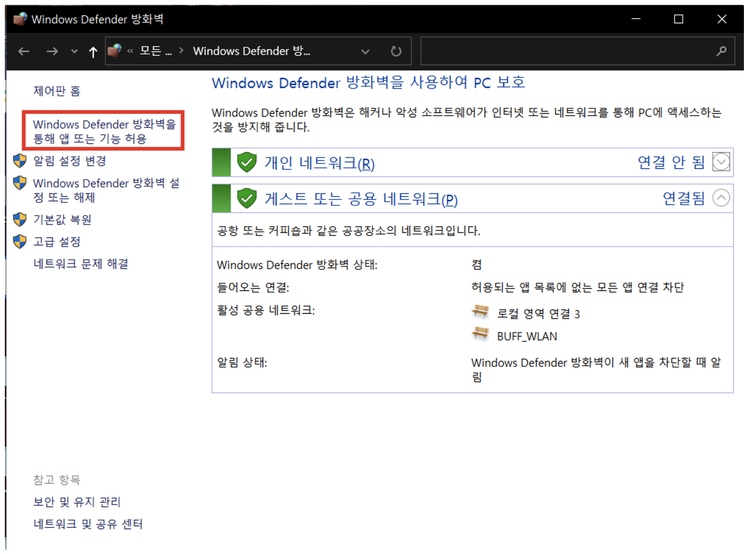Click the shield icon beside 고급 설정
The image size is (756, 554).
pos(20,241)
